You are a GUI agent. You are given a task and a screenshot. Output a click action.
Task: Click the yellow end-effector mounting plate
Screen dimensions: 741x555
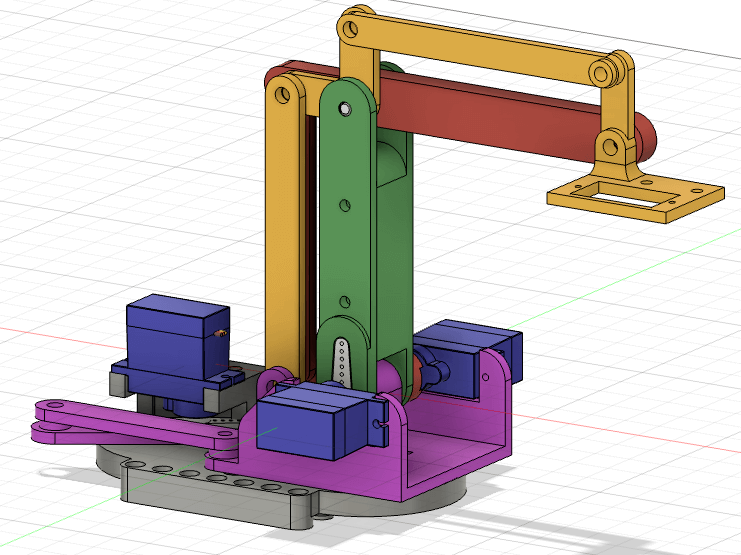tap(636, 196)
